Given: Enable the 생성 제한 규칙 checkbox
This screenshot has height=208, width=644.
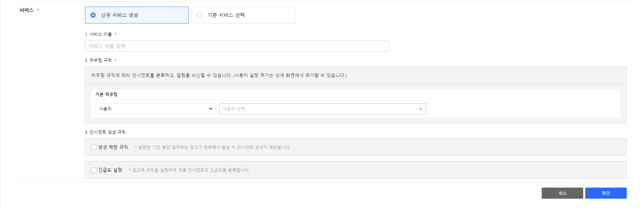Looking at the screenshot, I should pos(94,147).
